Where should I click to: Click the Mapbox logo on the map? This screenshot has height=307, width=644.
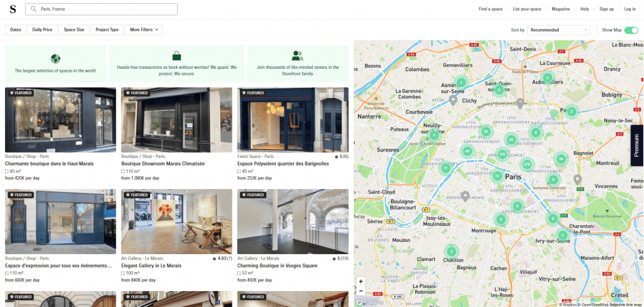point(371,303)
